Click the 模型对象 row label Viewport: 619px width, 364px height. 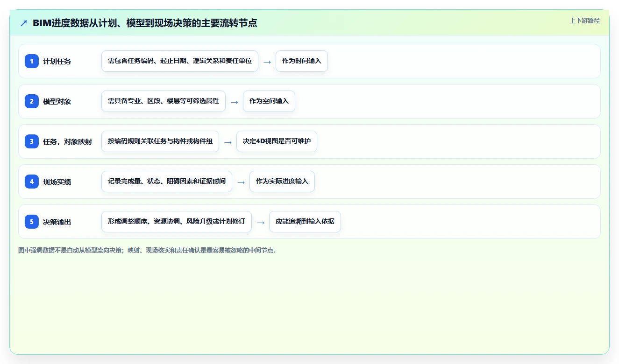[57, 101]
